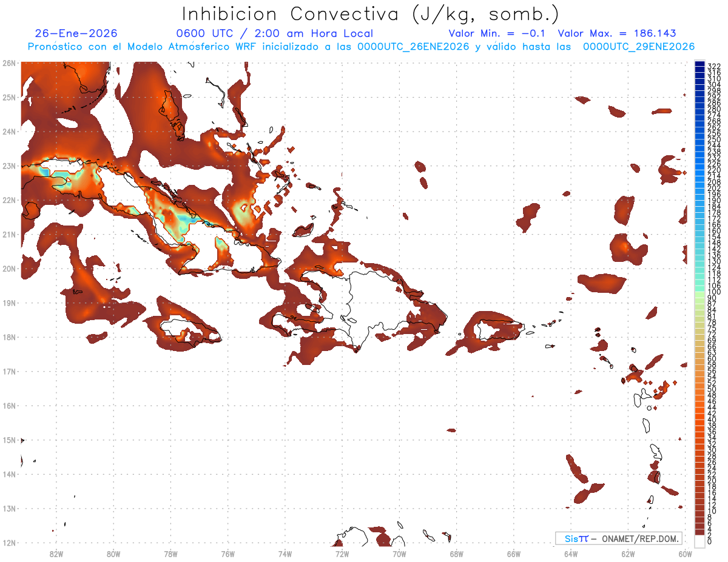Click longitude label '62W'
This screenshot has width=728, height=562.
[x=629, y=554]
